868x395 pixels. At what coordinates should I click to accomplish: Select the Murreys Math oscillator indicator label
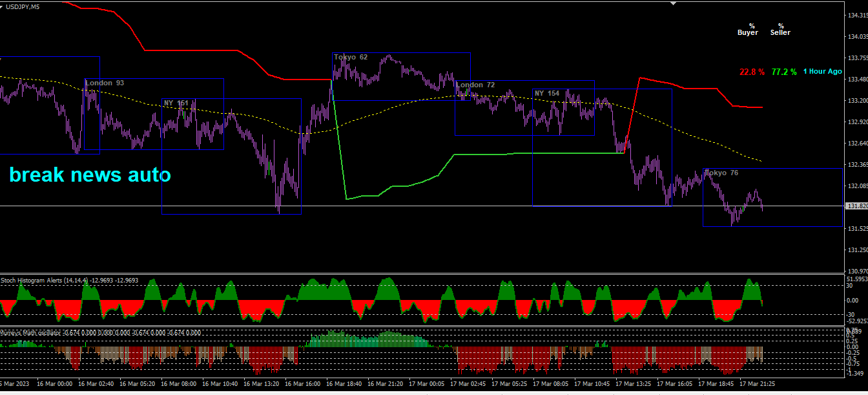(100, 332)
